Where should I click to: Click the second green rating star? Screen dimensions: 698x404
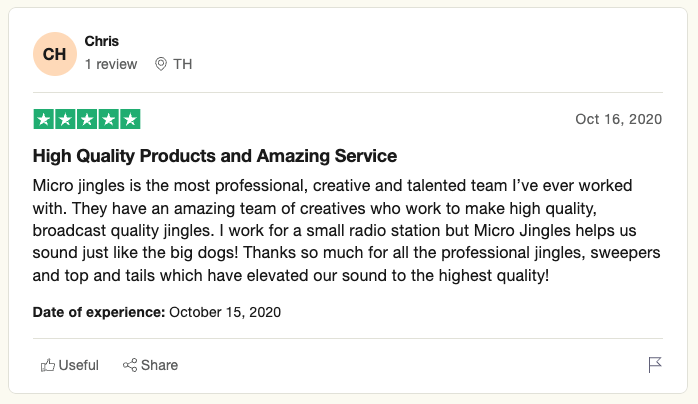[x=65, y=119]
